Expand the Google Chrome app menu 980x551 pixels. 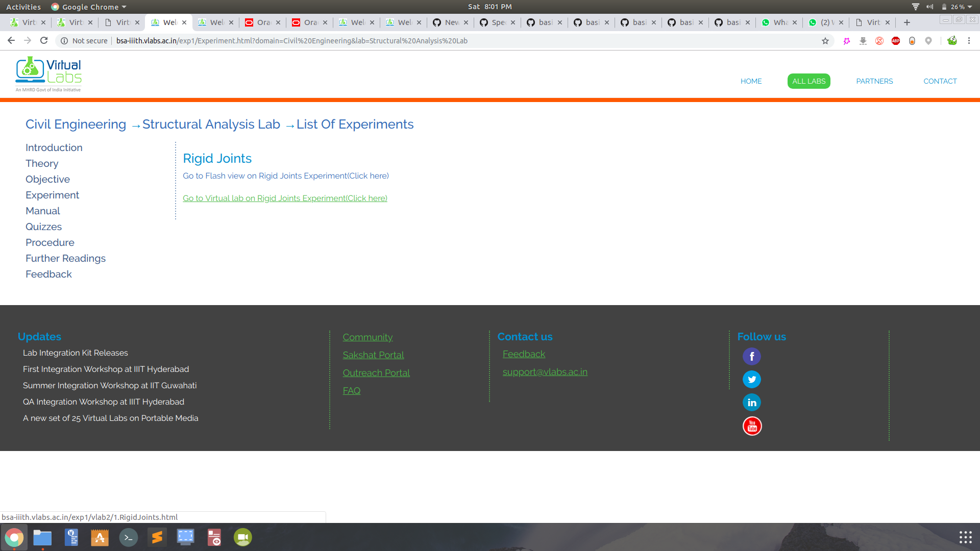(89, 7)
